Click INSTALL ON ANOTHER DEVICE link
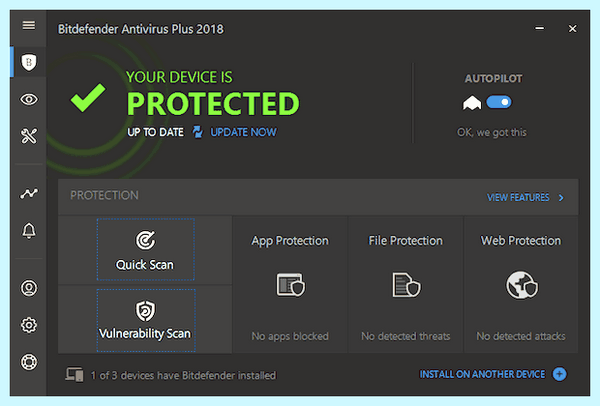 point(482,374)
